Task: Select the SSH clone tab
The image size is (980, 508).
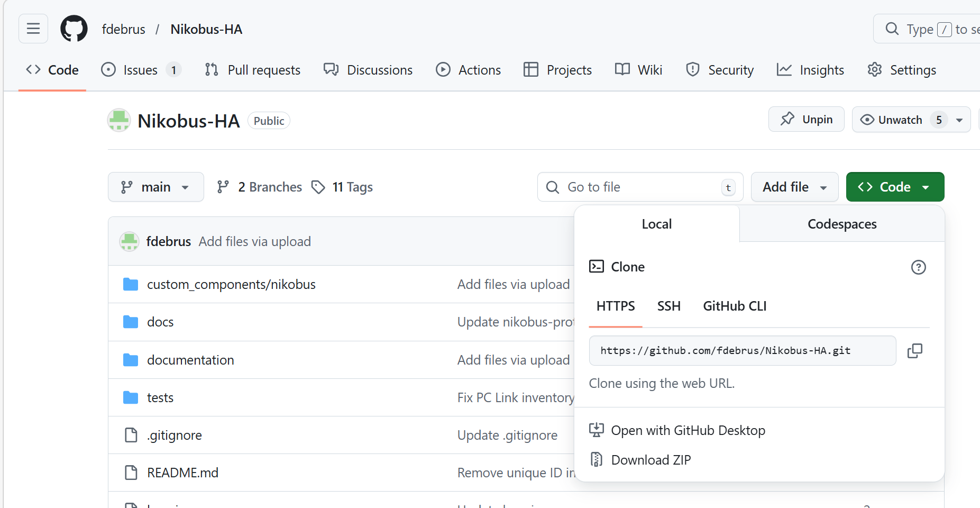Action: coord(668,306)
